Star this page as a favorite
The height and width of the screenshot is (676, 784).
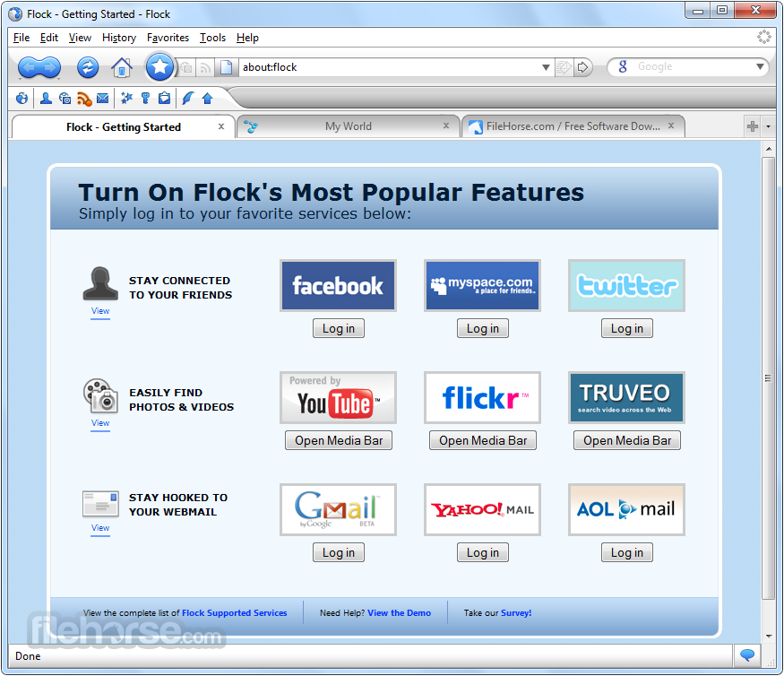click(159, 66)
